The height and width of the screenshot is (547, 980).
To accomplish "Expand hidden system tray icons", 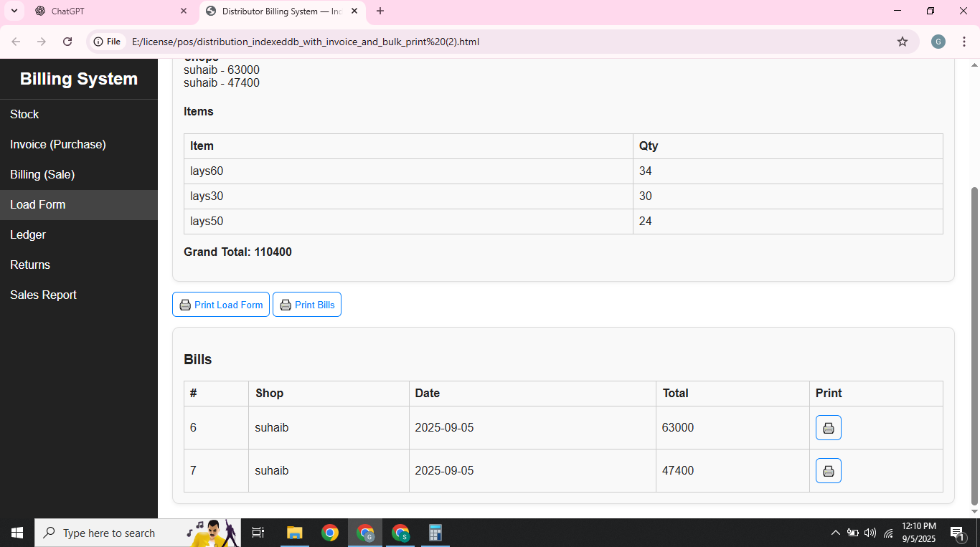I will click(836, 533).
